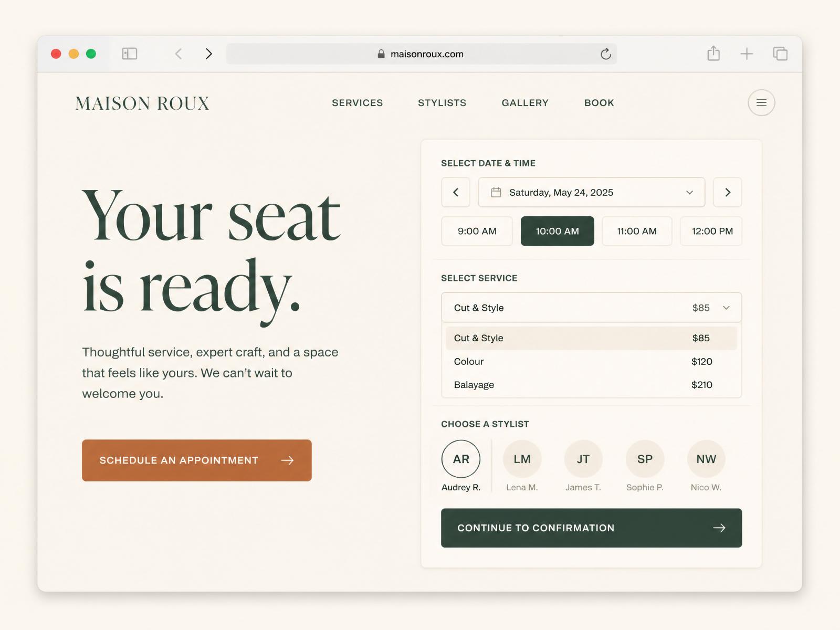Click the macOS green fullscreen button
The image size is (840, 630).
point(91,54)
